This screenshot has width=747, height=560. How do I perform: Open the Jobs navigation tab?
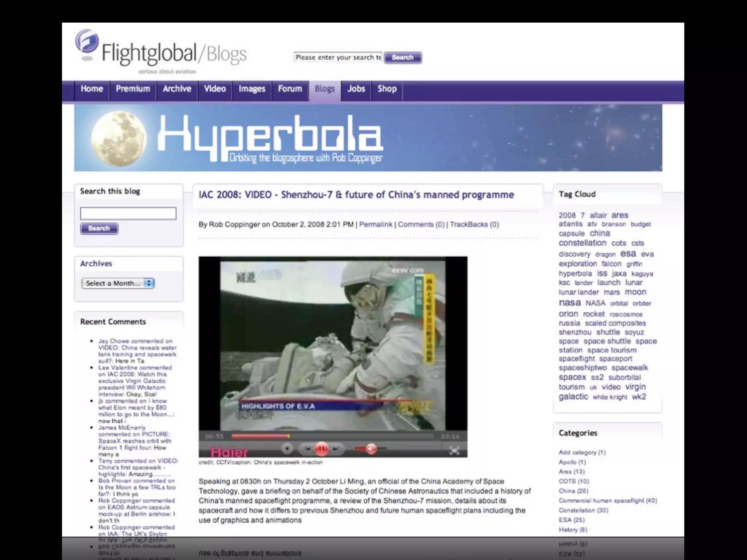pos(356,89)
